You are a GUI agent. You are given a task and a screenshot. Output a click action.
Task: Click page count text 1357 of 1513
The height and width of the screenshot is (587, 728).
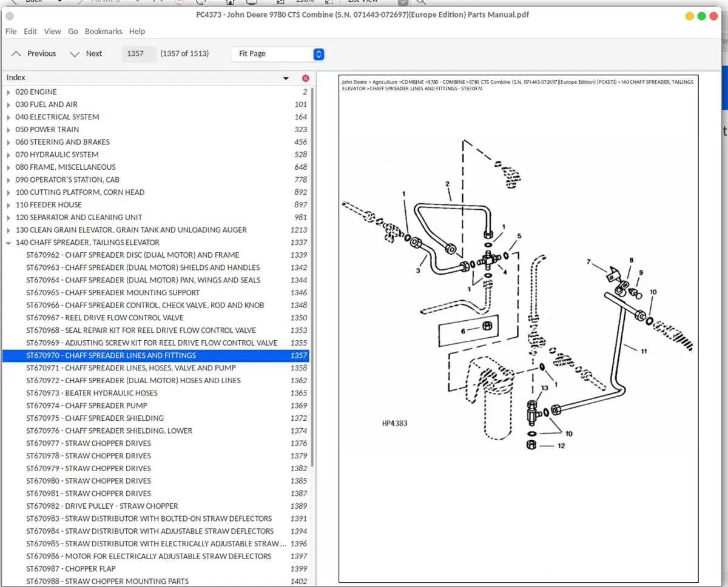click(184, 53)
